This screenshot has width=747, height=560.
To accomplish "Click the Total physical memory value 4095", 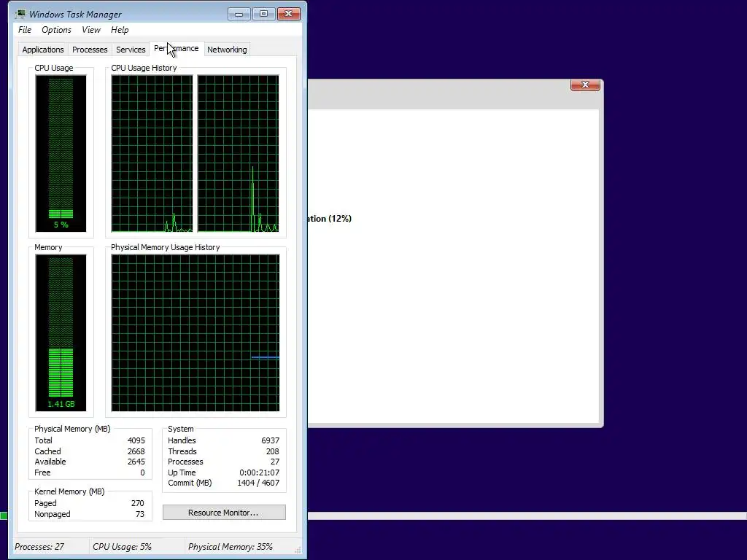I will (x=136, y=440).
